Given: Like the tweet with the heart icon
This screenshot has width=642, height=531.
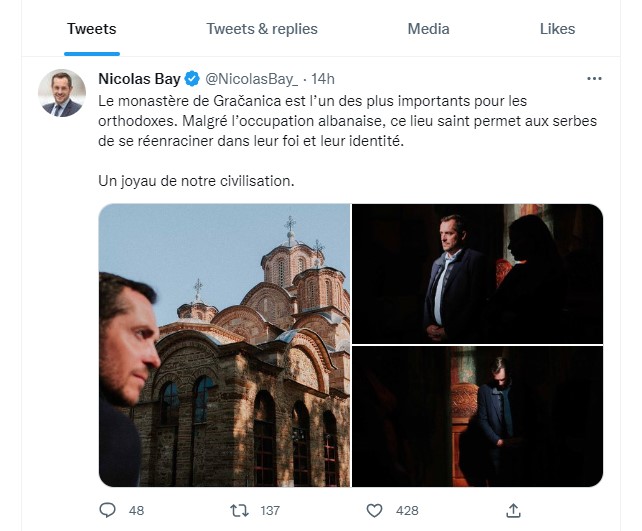Looking at the screenshot, I should point(374,511).
